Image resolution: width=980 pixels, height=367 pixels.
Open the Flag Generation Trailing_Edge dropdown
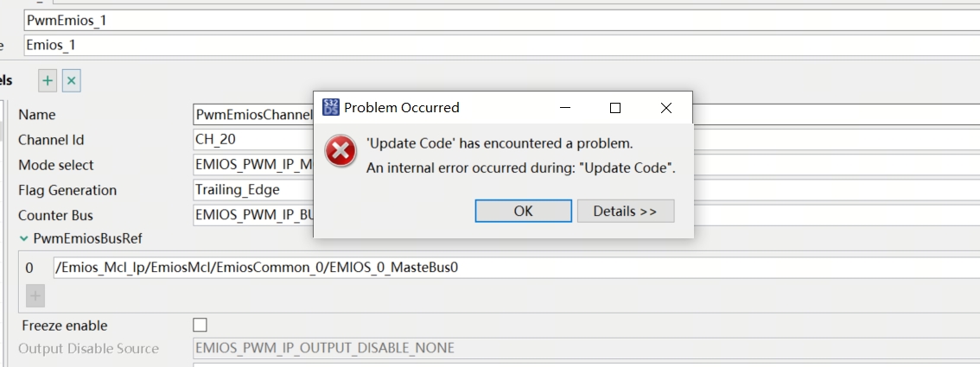click(251, 190)
